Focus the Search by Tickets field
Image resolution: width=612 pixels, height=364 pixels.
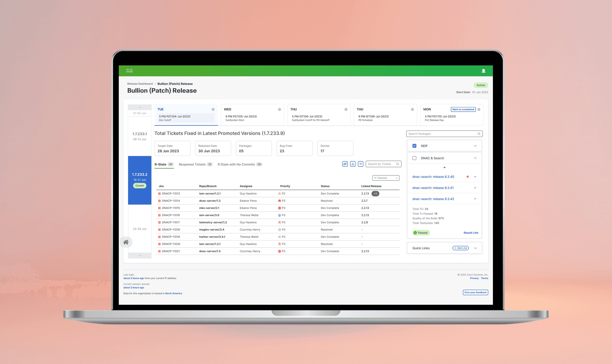[x=383, y=164]
